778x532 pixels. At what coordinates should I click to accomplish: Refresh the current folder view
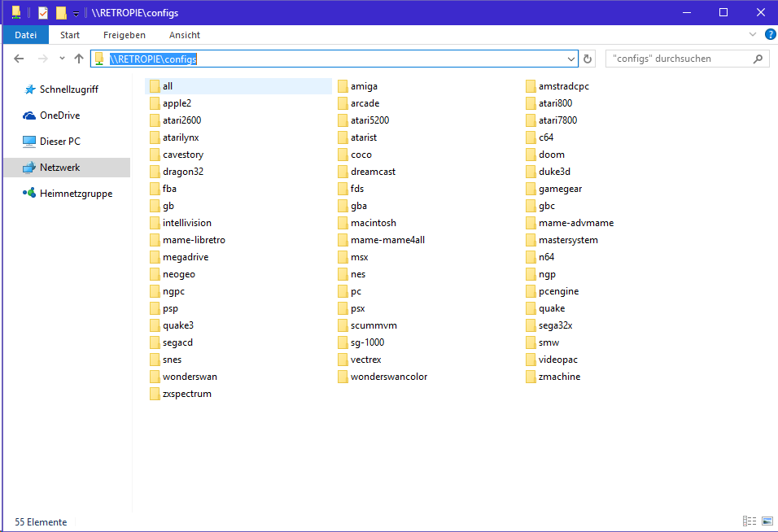coord(588,59)
